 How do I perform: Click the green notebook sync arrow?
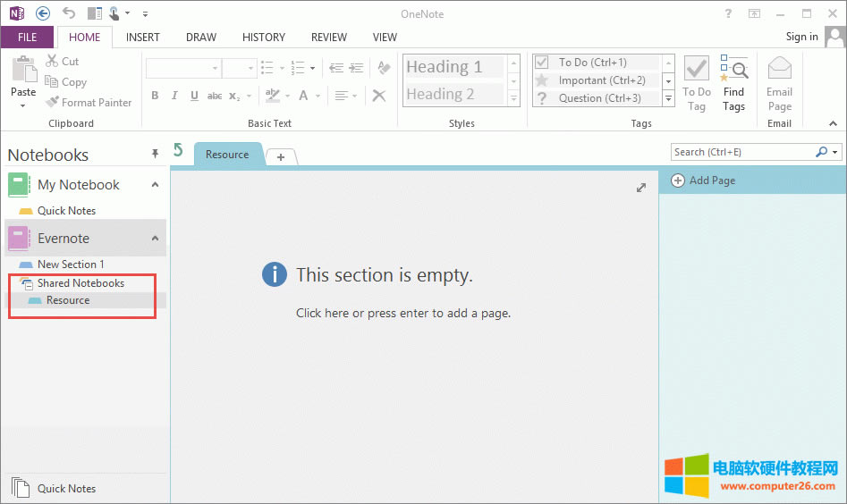(x=179, y=150)
